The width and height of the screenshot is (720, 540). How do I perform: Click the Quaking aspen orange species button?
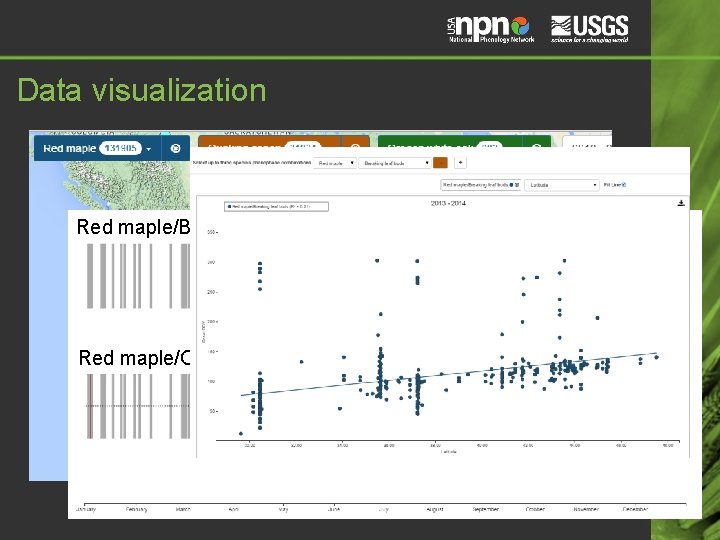[x=270, y=142]
